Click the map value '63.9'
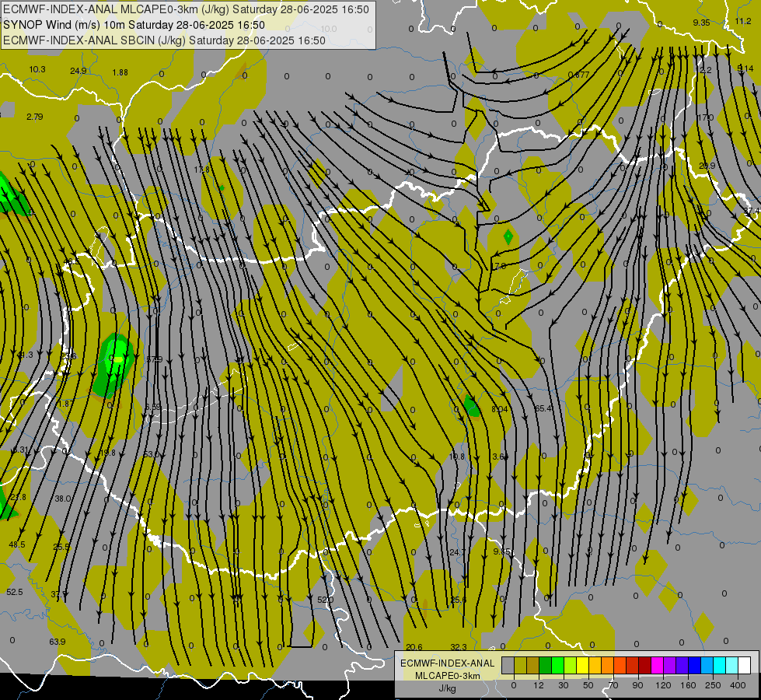The height and width of the screenshot is (700, 761). [x=58, y=642]
